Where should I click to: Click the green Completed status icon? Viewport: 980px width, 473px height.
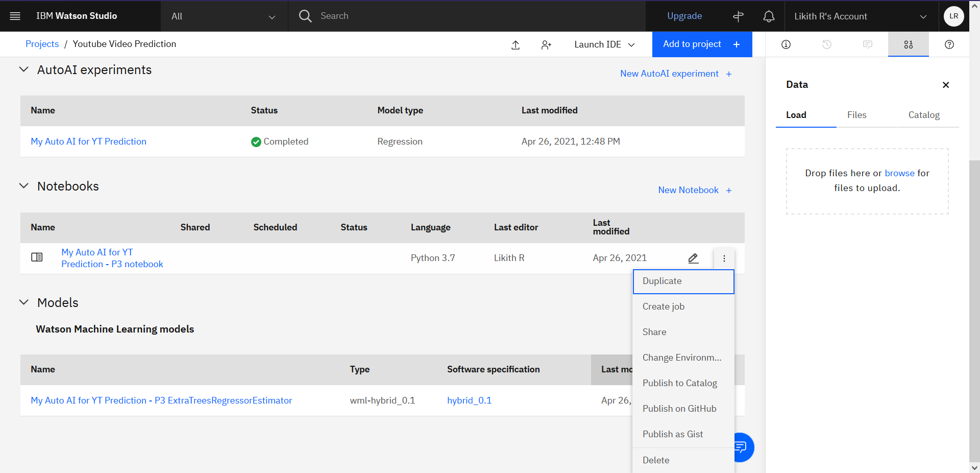pos(256,142)
